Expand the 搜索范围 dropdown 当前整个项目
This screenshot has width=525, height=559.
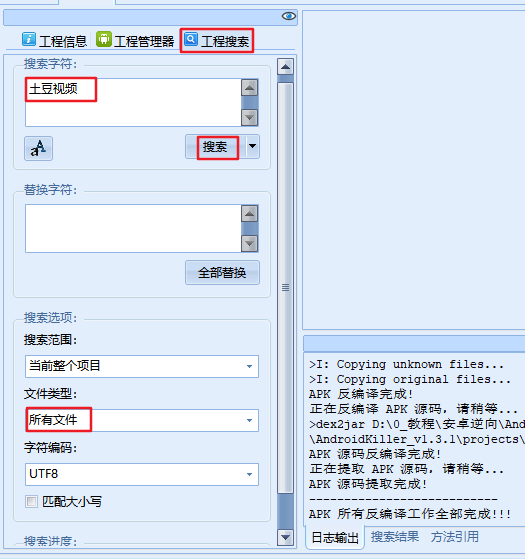(x=142, y=366)
